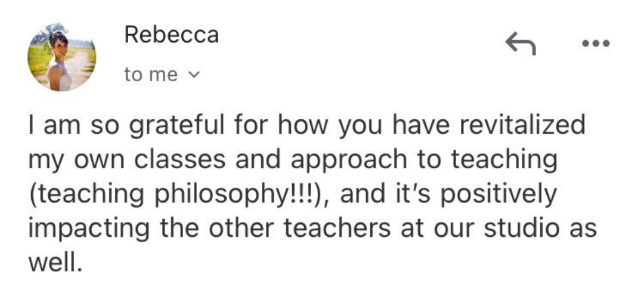The height and width of the screenshot is (290, 644).
Task: Click the sender name Rebecca
Action: pos(171,35)
